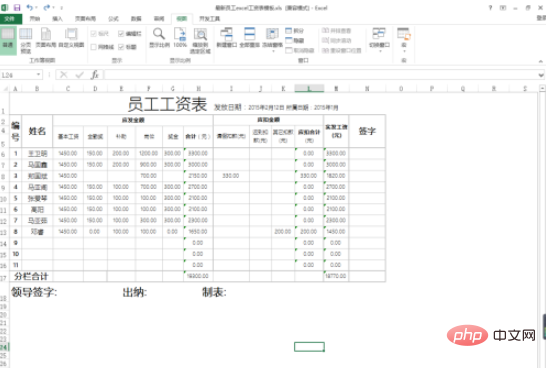546x368 pixels.
Task: Open the Name Box dropdown arrow
Action: (x=38, y=75)
